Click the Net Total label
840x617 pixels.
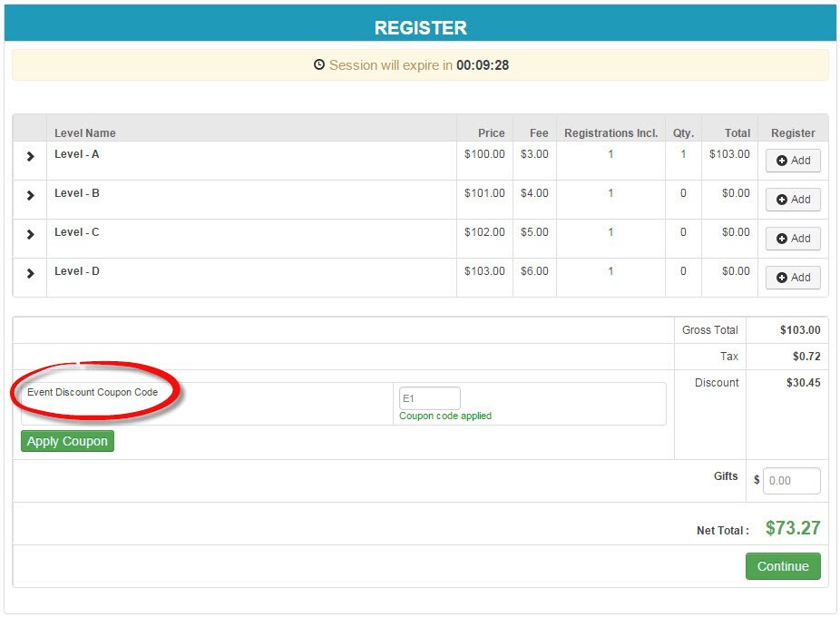[x=723, y=531]
